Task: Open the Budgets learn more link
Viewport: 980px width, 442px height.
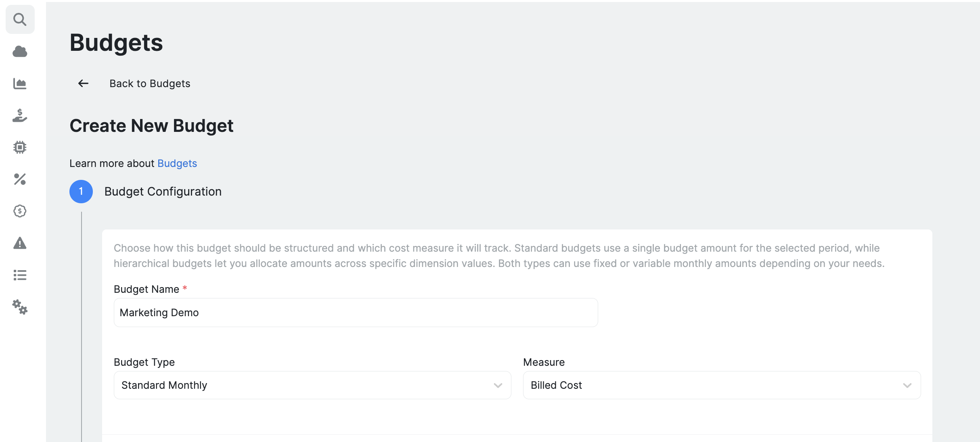Action: [177, 163]
